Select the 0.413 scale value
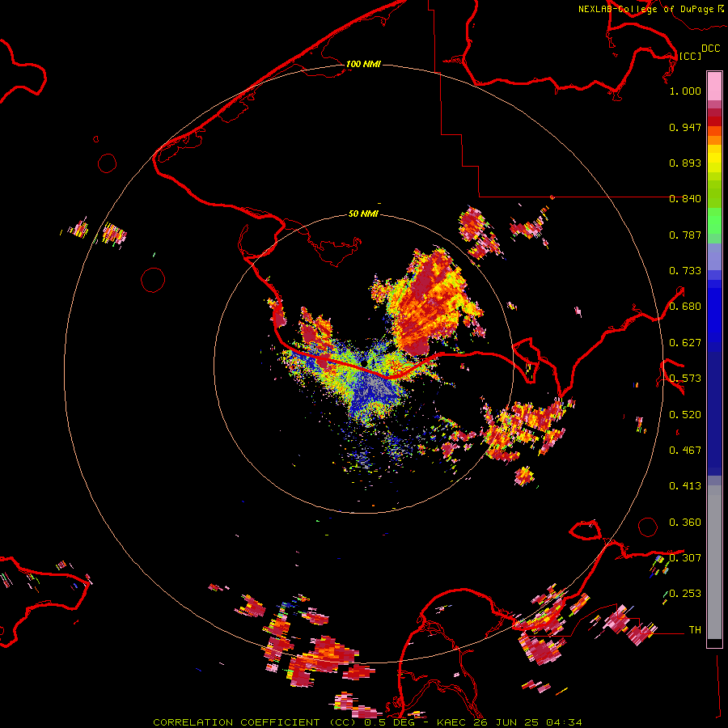The width and height of the screenshot is (728, 728). (685, 486)
